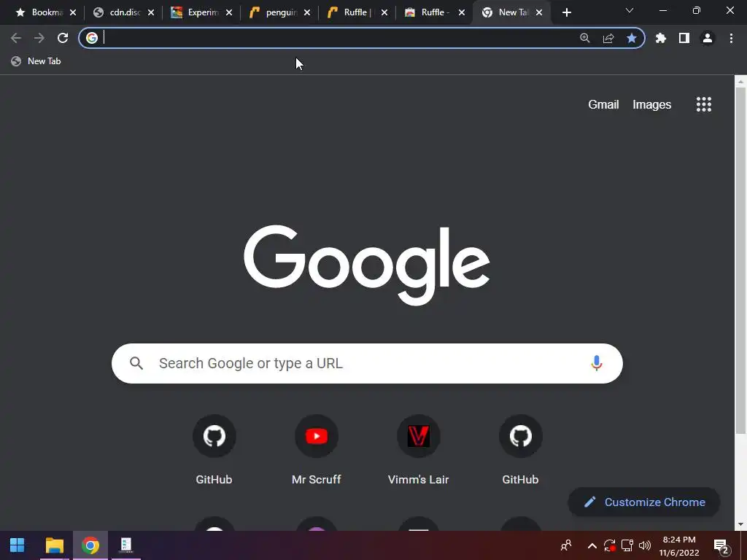Close the Bookmarks tab

(73, 12)
